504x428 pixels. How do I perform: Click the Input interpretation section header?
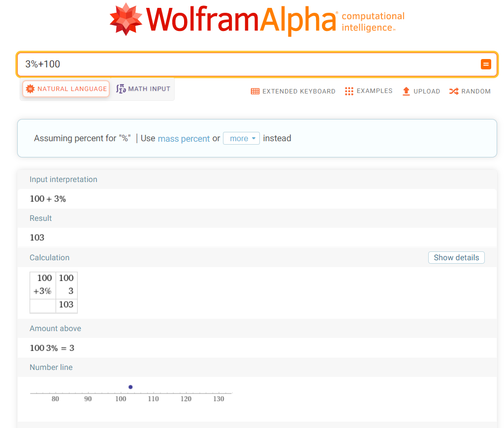(63, 179)
